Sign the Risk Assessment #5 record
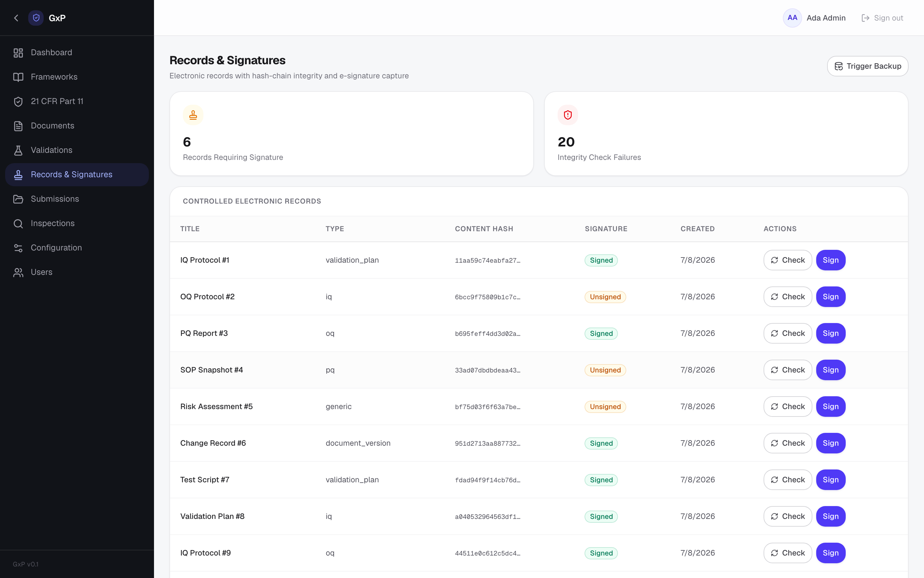Screen dimensions: 924x578 (830, 407)
